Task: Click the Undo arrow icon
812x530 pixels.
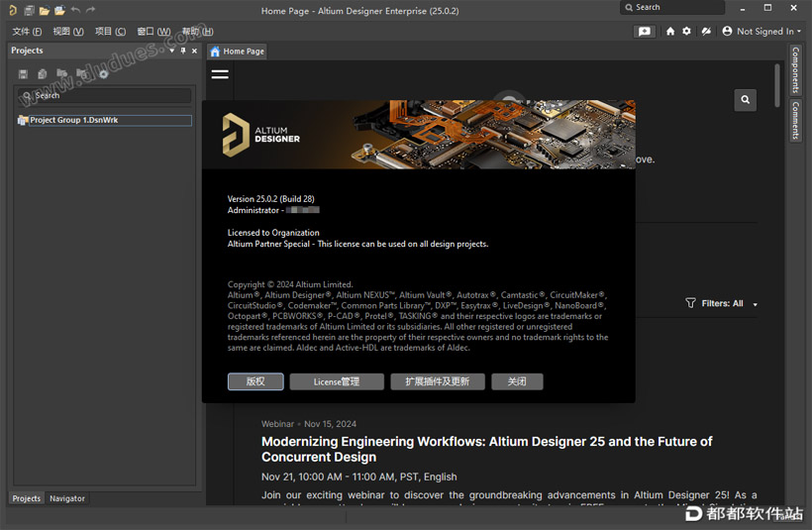Action: tap(75, 10)
